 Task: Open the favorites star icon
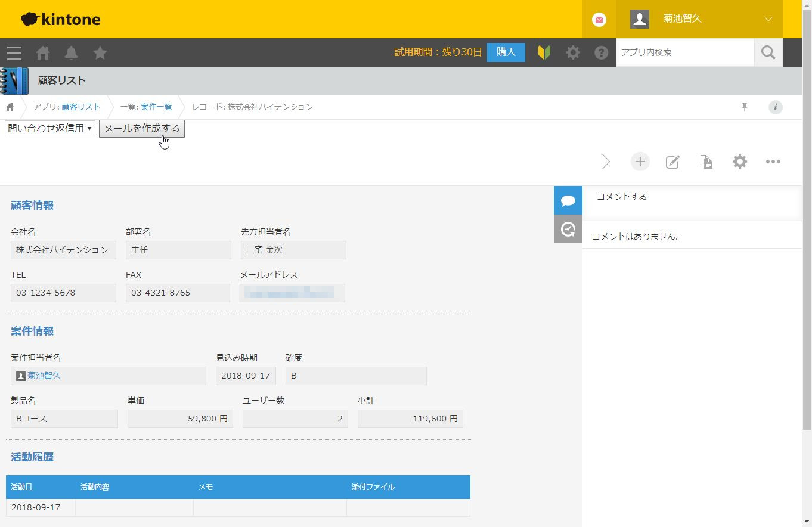point(100,53)
